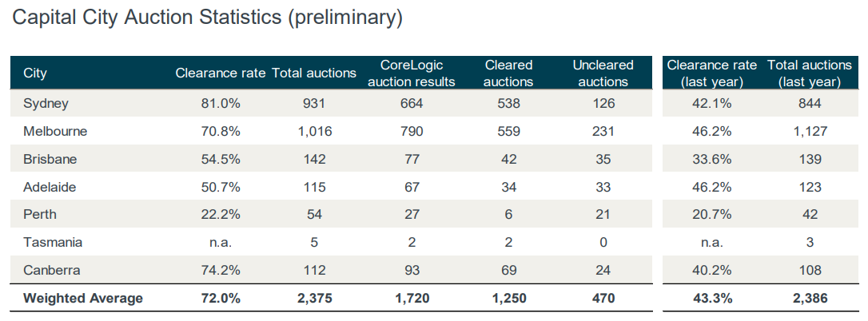This screenshot has height=321, width=868.
Task: Click the Uncleared auctions column header
Action: [603, 73]
